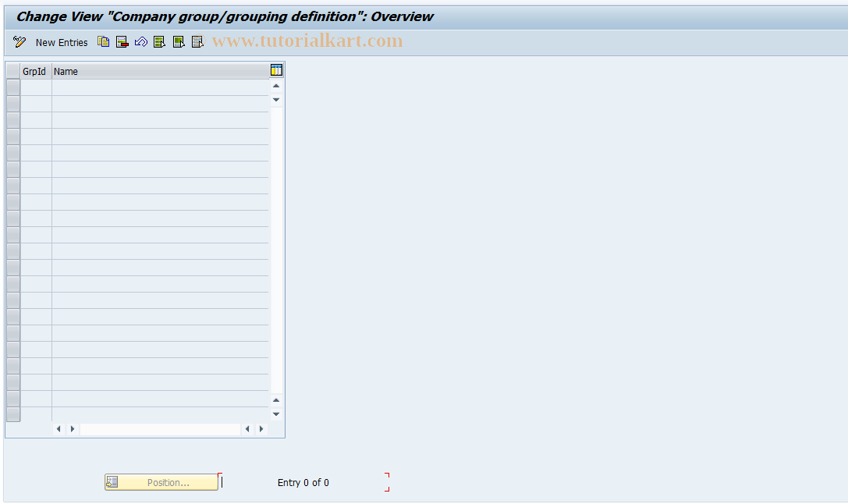Click the select-all corner box beside GrpId header
This screenshot has width=848, height=504.
point(13,71)
